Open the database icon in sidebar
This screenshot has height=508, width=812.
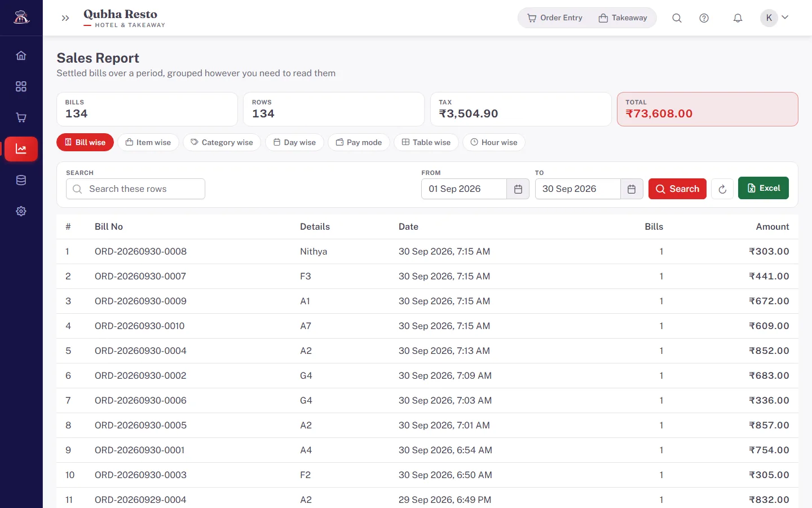(21, 180)
